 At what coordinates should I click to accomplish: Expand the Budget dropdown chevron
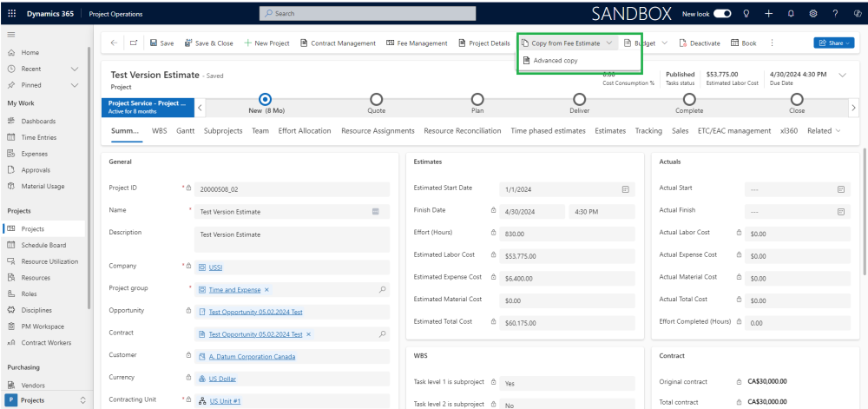(664, 43)
